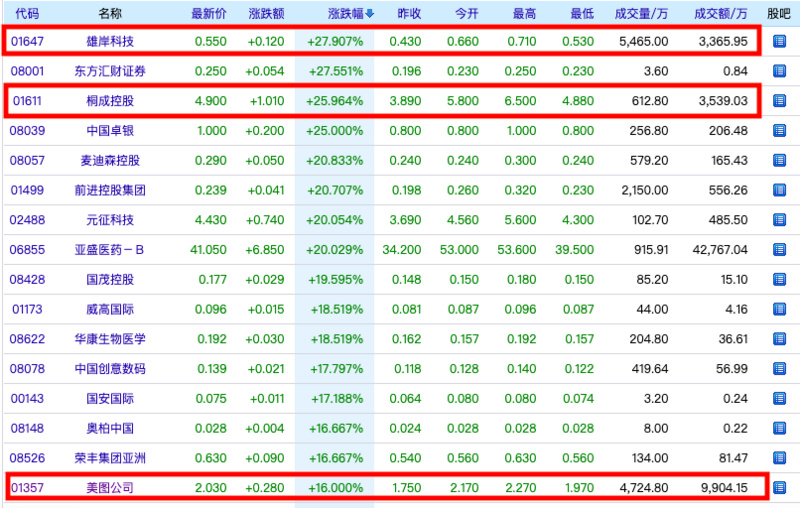This screenshot has height=508, width=800.
Task: Sort table by 成交额/万 header
Action: [720, 14]
